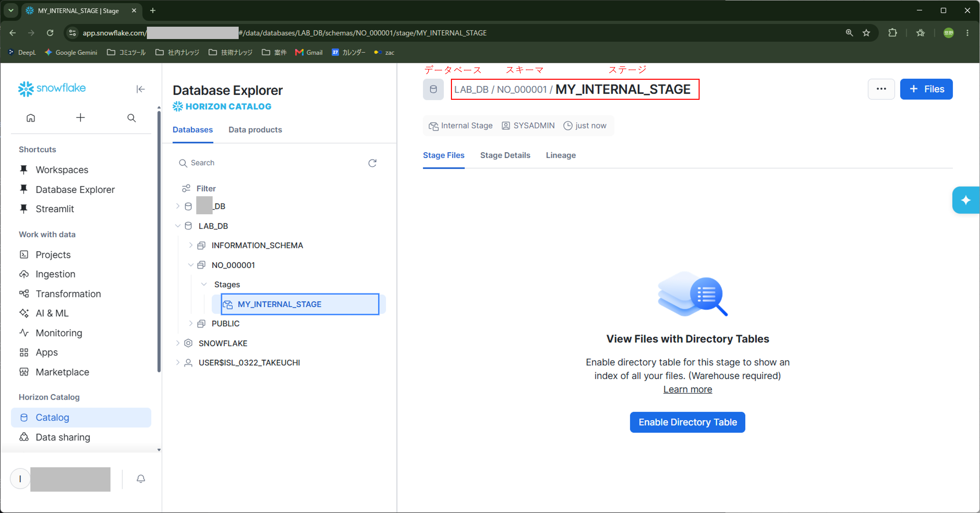Image resolution: width=980 pixels, height=513 pixels.
Task: Reload the page in Chrome
Action: tap(50, 33)
